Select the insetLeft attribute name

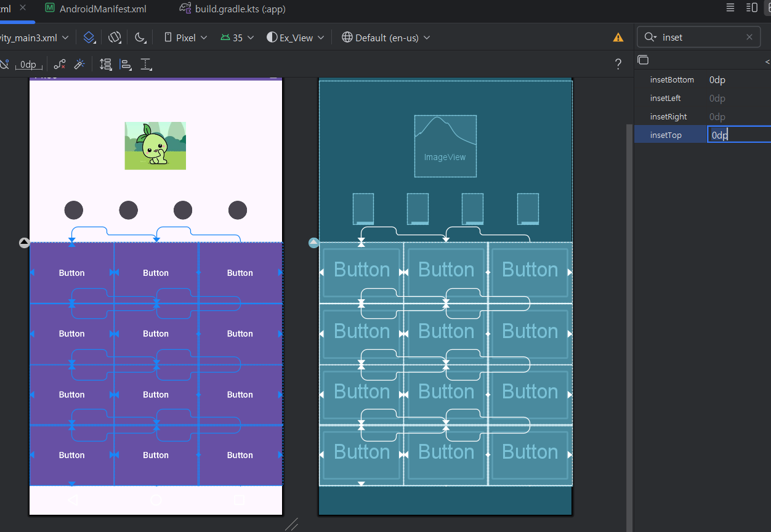tap(665, 98)
